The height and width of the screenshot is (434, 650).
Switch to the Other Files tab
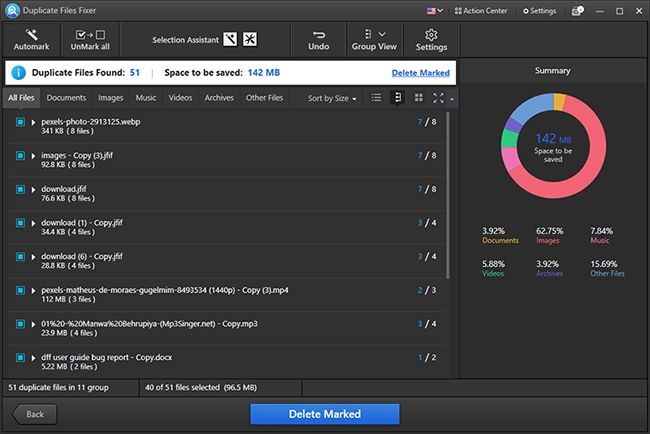[x=264, y=98]
